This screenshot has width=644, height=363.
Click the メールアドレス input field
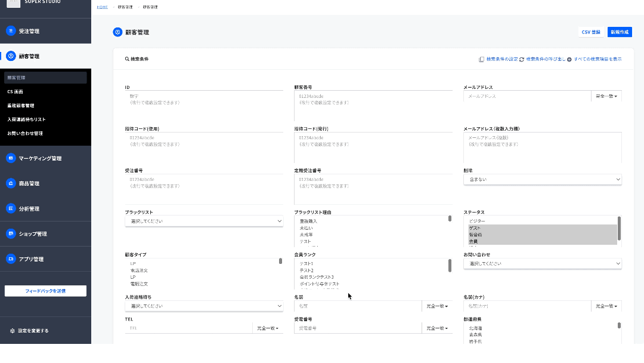[x=527, y=96]
